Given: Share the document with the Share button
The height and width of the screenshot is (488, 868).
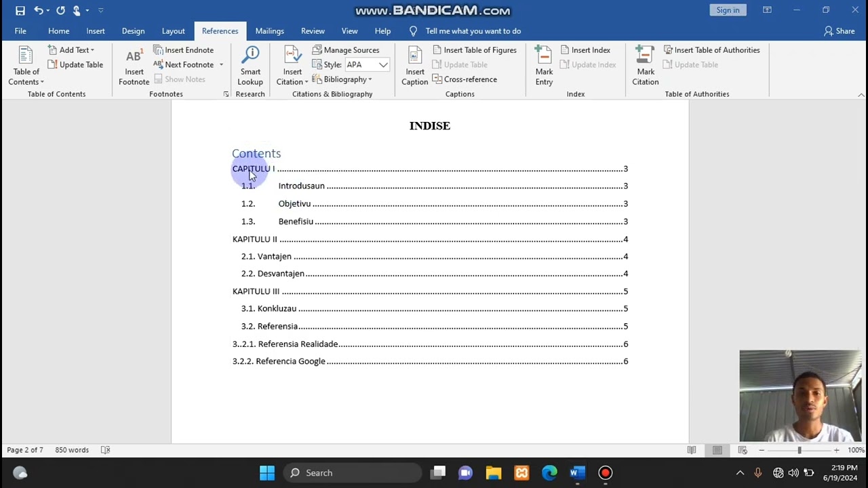Looking at the screenshot, I should pyautogui.click(x=839, y=31).
